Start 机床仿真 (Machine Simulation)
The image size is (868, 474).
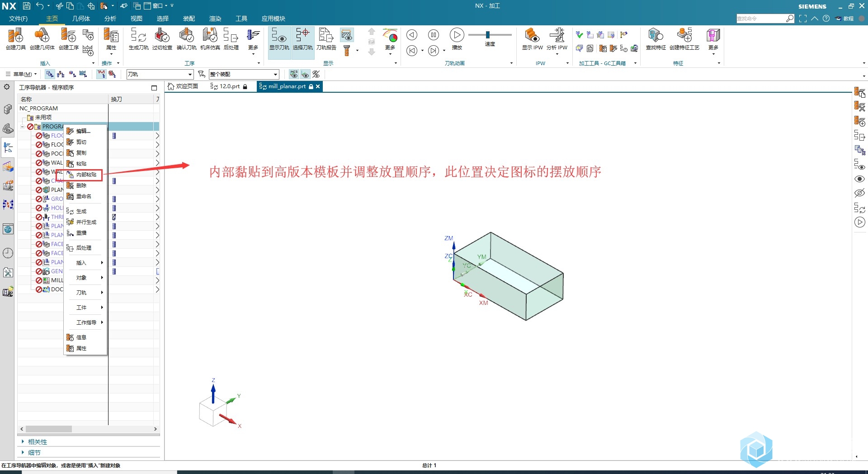210,39
